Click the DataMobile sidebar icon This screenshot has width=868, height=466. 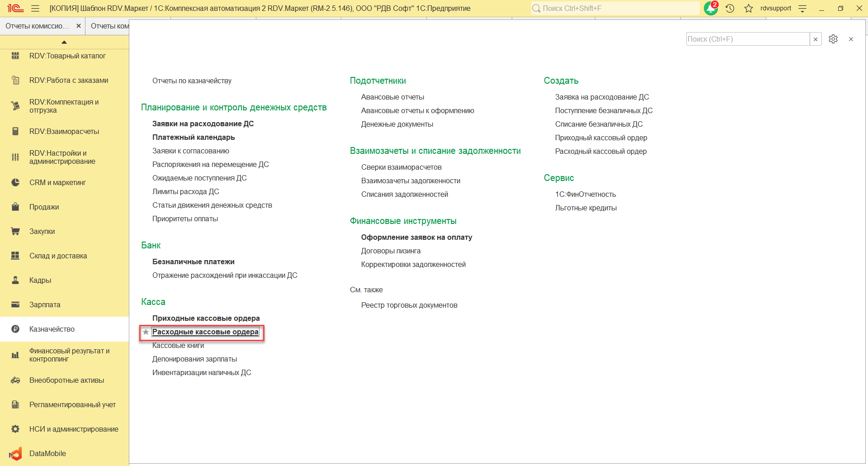coord(15,454)
